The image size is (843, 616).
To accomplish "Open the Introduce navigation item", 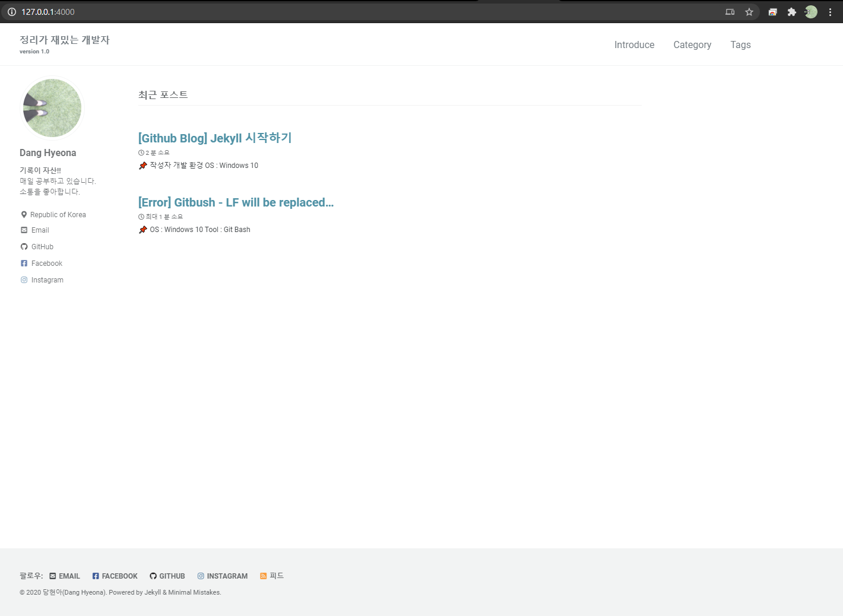I will pos(634,45).
